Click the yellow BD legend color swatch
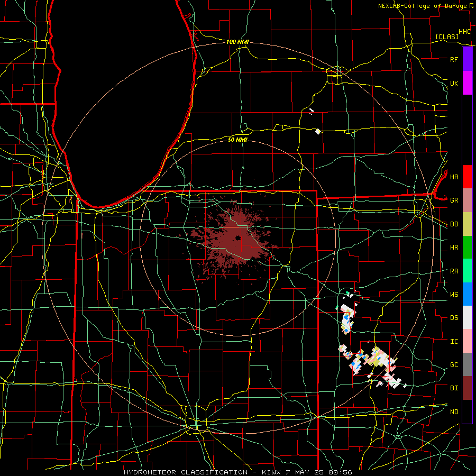The image size is (476, 476). tap(467, 224)
